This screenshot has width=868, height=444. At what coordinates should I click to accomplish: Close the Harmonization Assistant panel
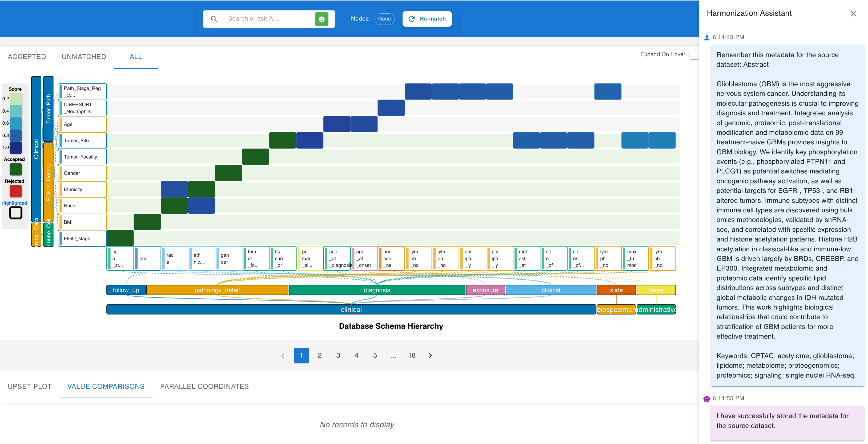coord(853,14)
